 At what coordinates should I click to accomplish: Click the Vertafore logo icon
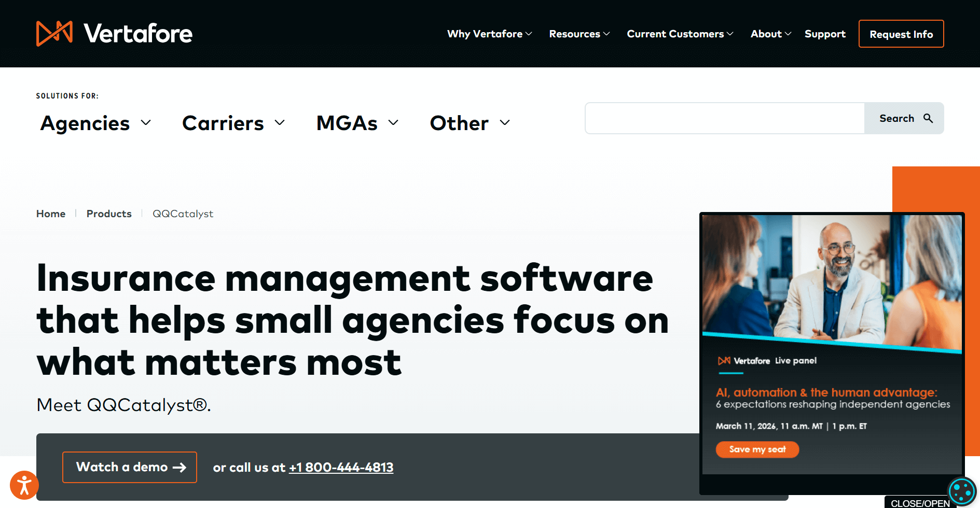click(54, 34)
